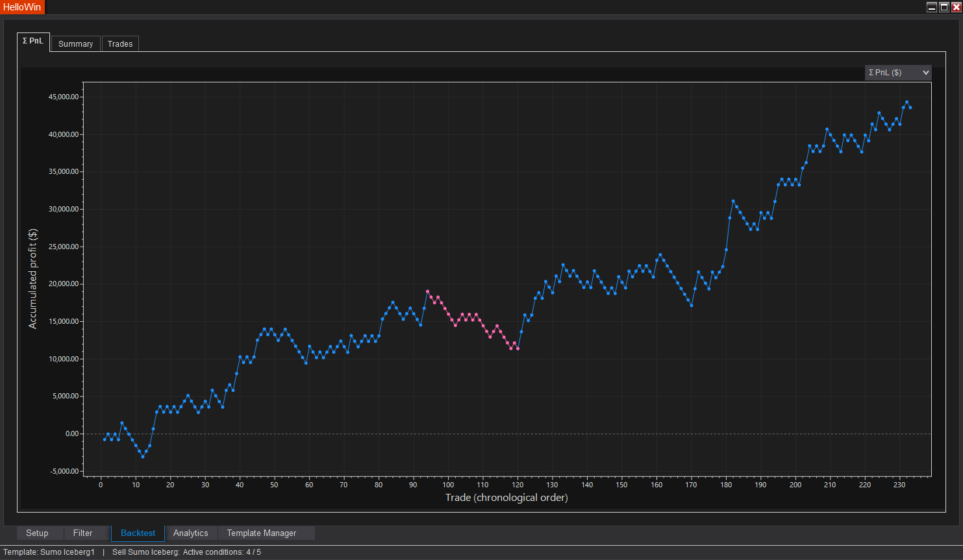Maximize the HelloWin window
Image resolution: width=963 pixels, height=560 pixels.
(944, 7)
